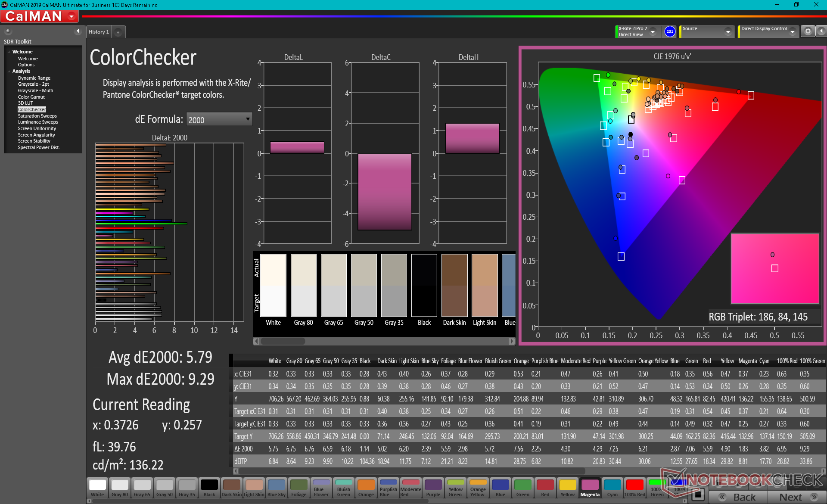Open Saturation Sweeps in the sidebar

(37, 116)
